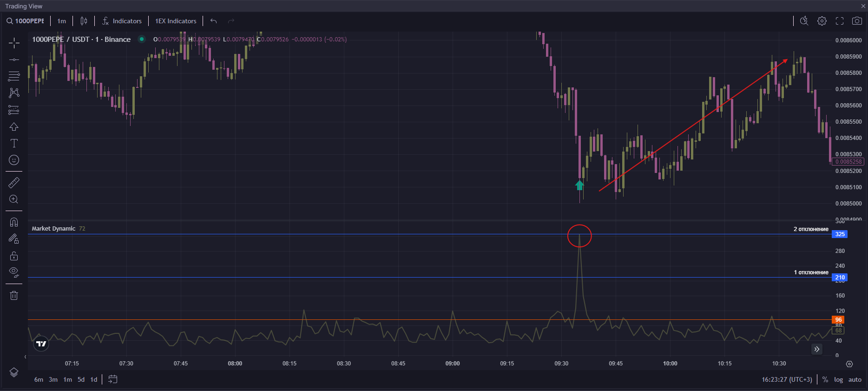
Task: Open 1EX Indicators menu
Action: click(x=176, y=21)
